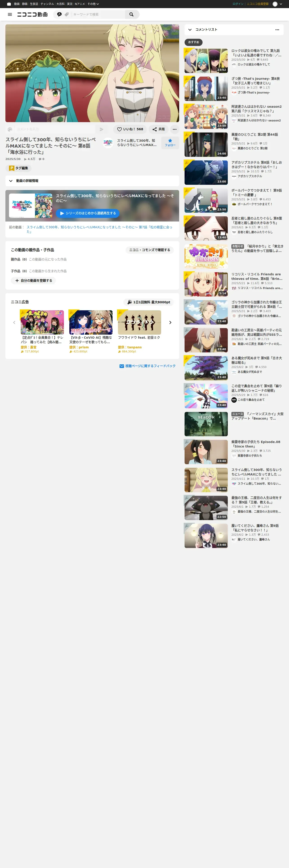Follow the channel with the star フォロー button
289x868 pixels.
[x=170, y=143]
